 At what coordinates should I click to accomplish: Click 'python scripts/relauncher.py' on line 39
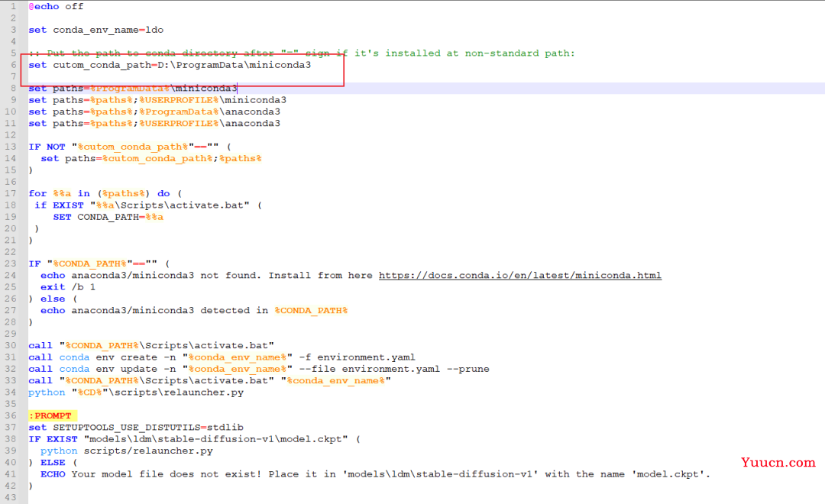click(x=126, y=451)
